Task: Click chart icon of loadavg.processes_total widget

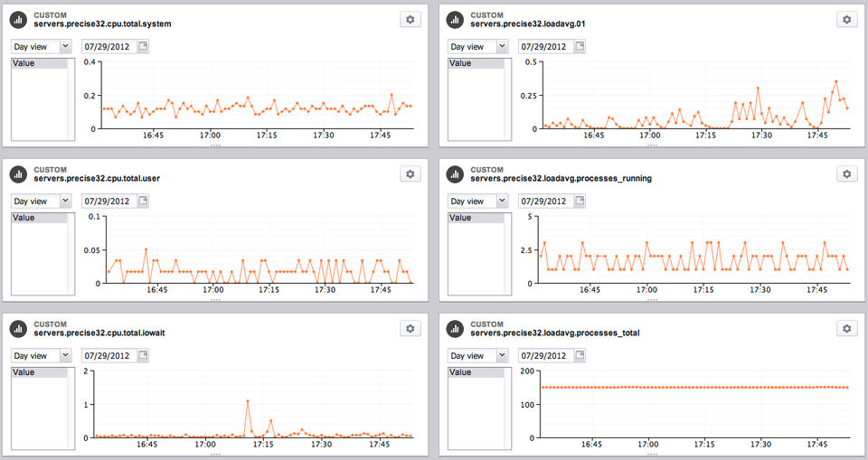Action: pyautogui.click(x=455, y=329)
